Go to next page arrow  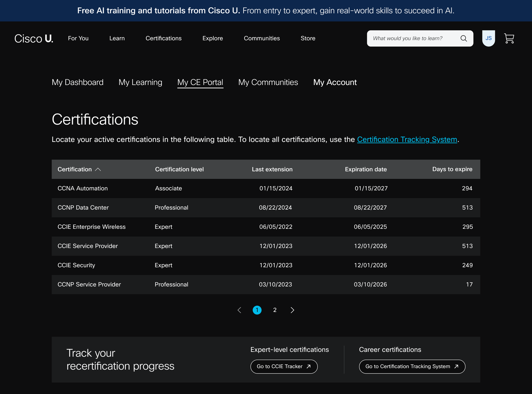coord(292,310)
